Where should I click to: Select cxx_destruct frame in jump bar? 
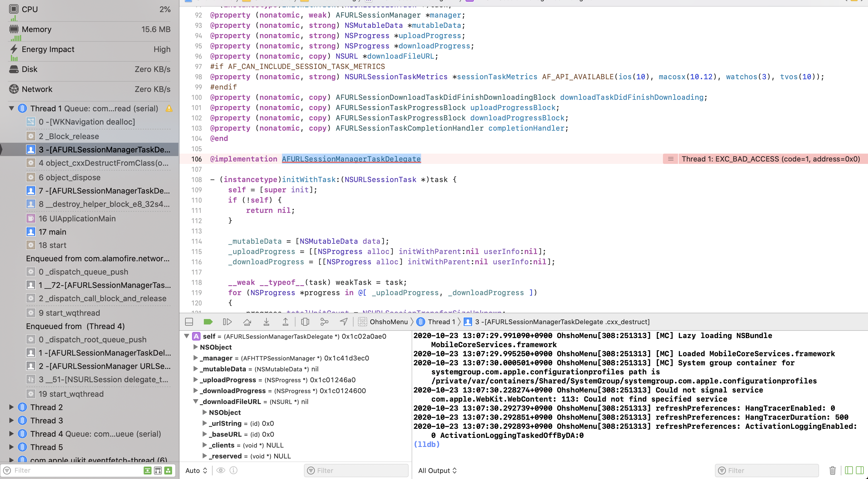[x=557, y=322]
